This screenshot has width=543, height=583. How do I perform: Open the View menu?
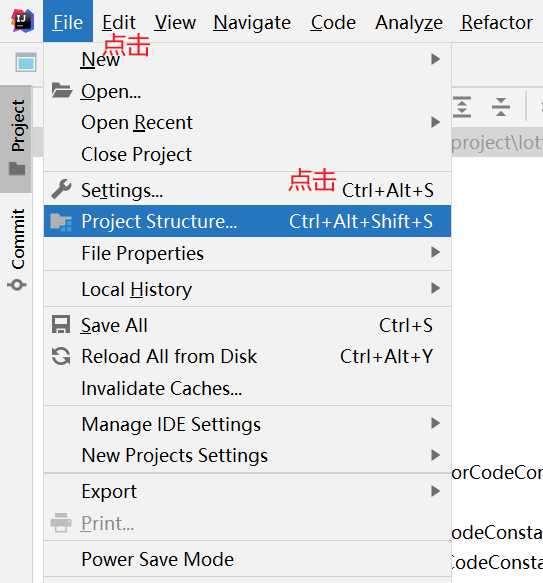pos(175,22)
